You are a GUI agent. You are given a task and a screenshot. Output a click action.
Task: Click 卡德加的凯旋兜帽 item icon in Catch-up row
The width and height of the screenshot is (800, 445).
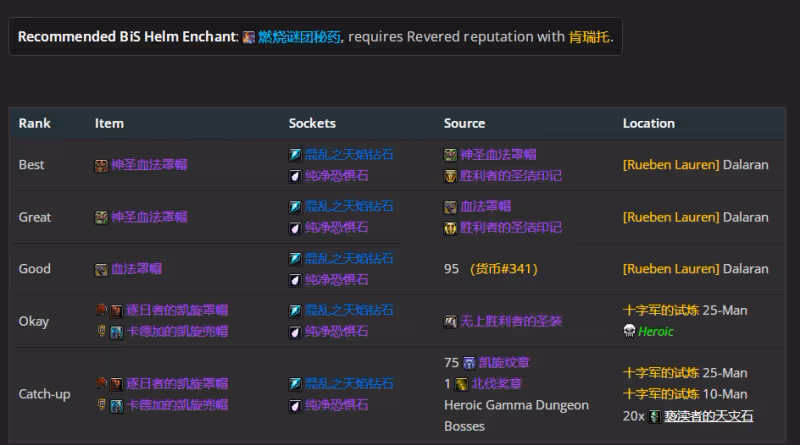[x=116, y=406]
